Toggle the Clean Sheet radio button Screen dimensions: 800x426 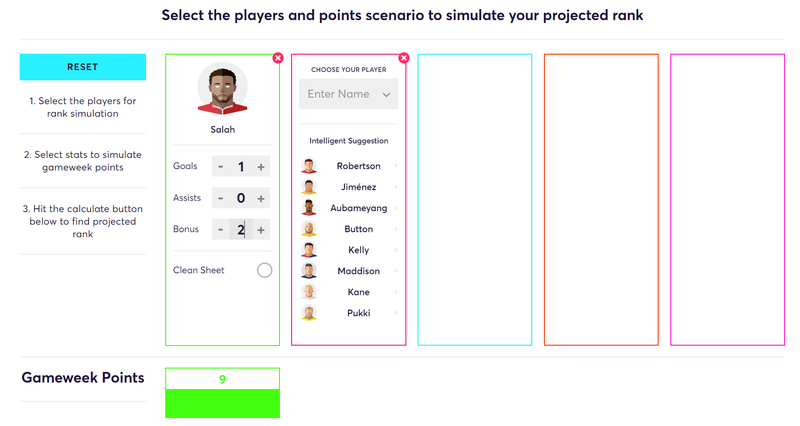pos(264,270)
